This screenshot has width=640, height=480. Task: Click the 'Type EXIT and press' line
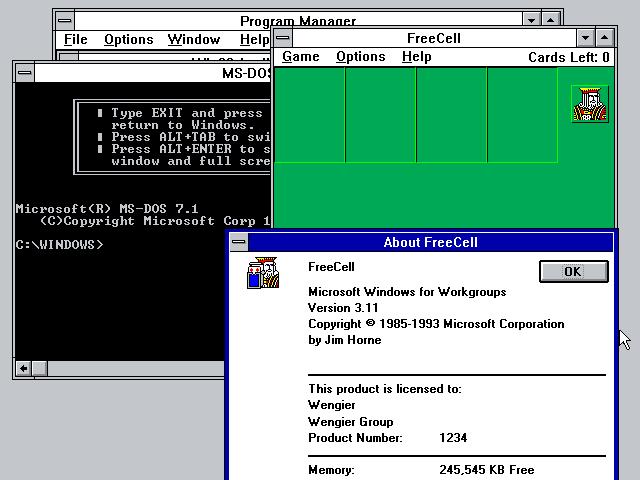pyautogui.click(x=187, y=113)
